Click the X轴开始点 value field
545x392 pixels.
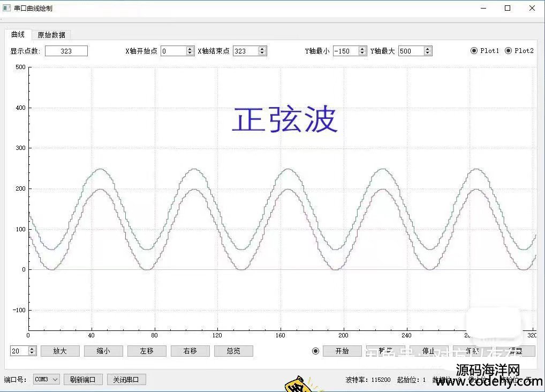click(173, 51)
